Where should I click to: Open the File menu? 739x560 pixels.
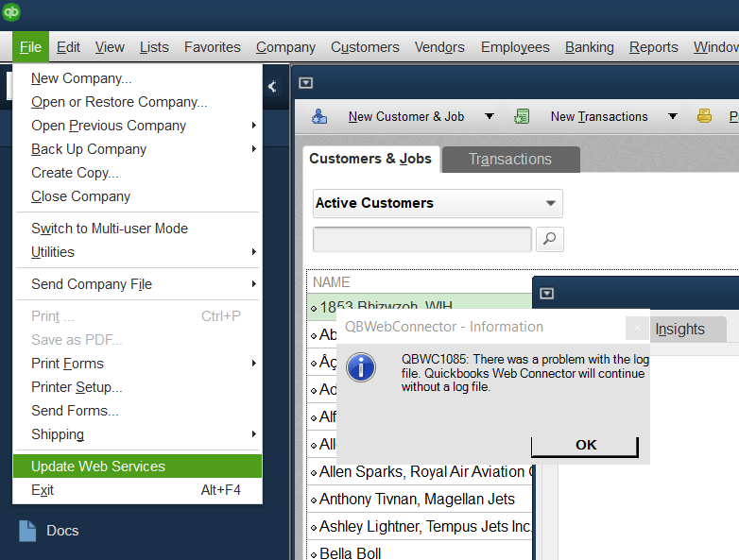30,47
